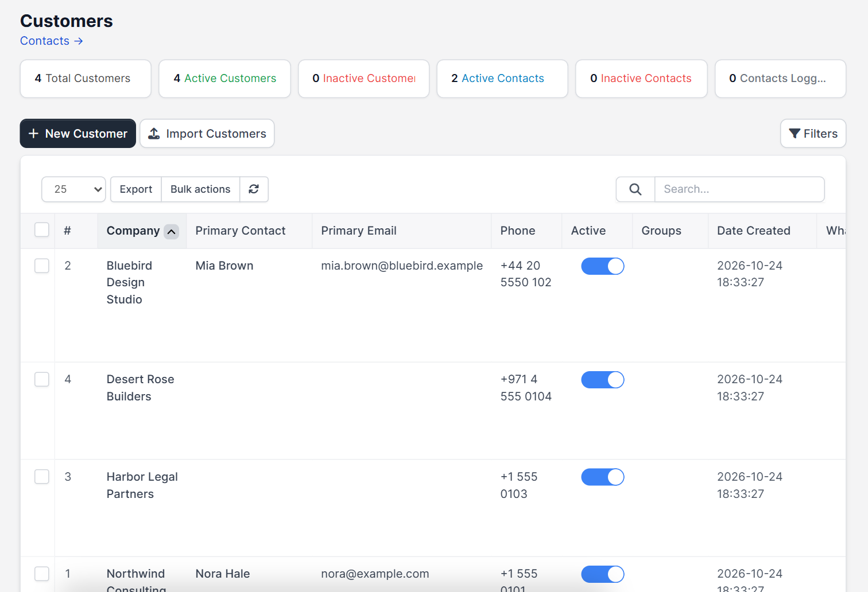Select the Contacts Logged card

(x=781, y=79)
